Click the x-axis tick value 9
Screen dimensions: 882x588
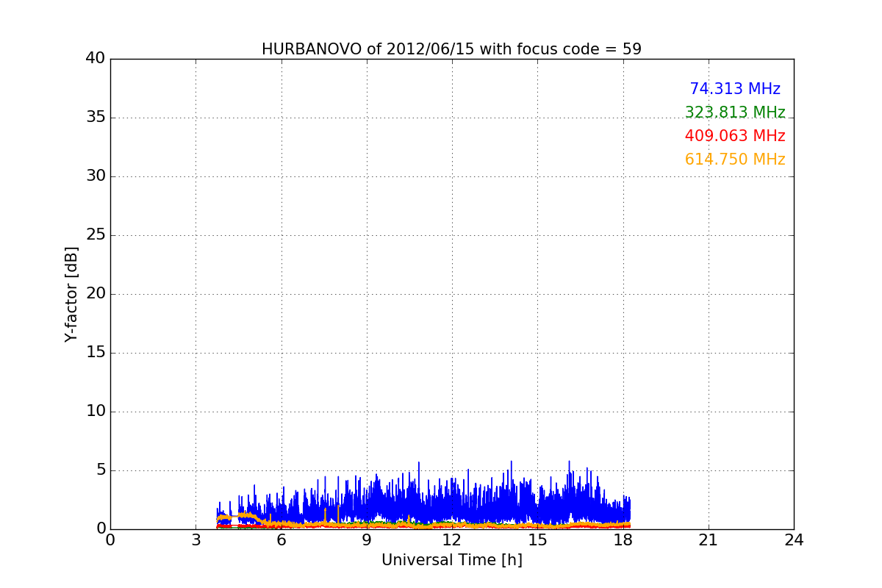click(367, 540)
